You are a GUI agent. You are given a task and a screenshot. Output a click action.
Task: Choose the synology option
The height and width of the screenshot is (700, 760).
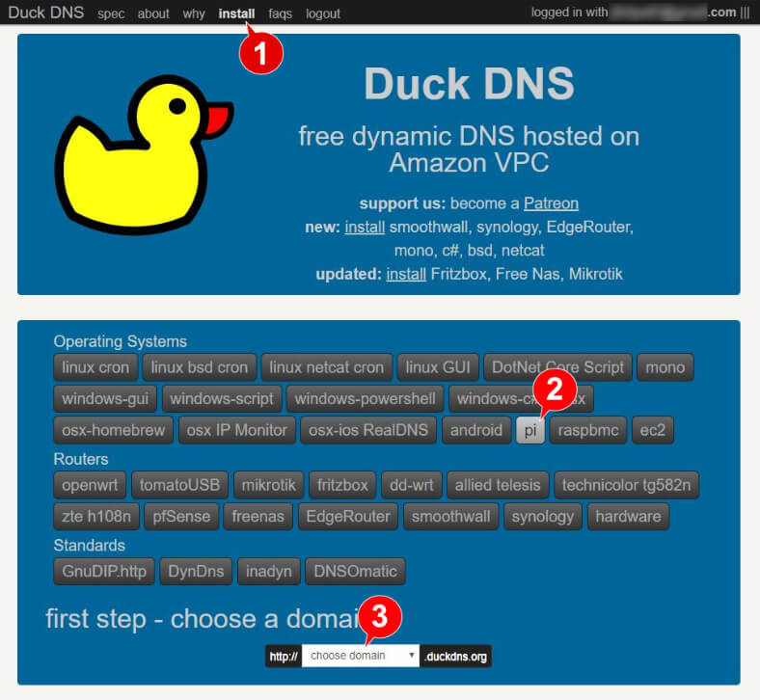543,517
